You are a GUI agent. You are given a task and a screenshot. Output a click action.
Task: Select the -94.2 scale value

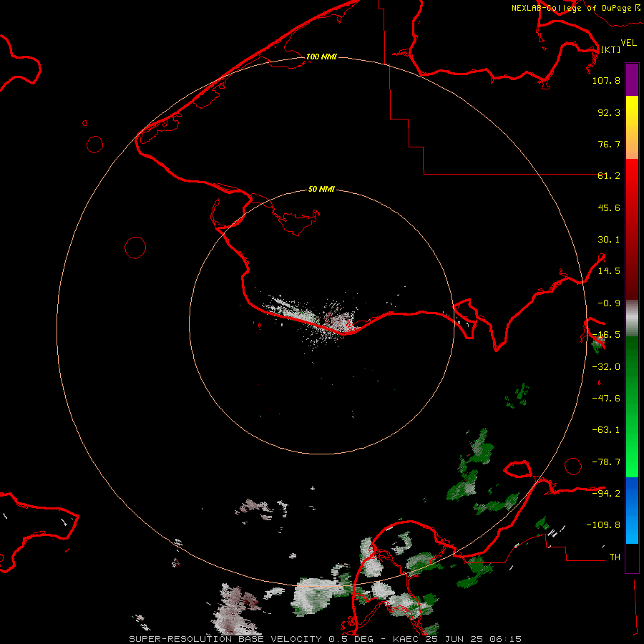(606, 493)
